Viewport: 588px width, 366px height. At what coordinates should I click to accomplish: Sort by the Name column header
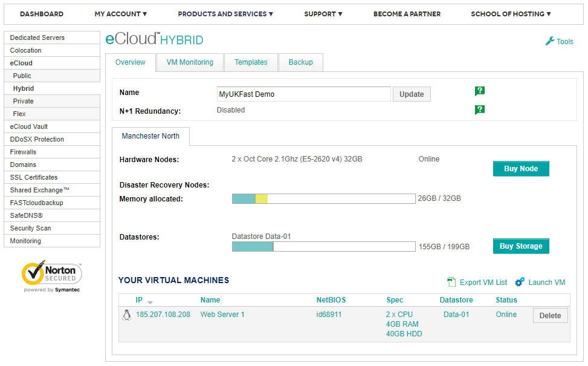210,300
